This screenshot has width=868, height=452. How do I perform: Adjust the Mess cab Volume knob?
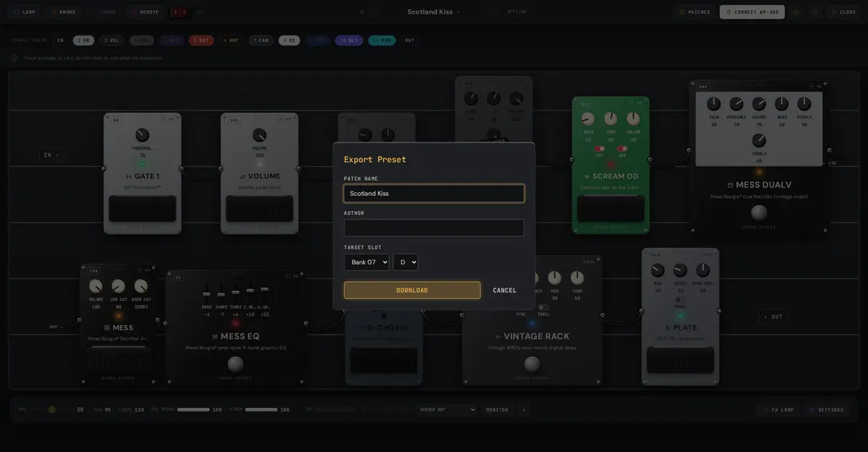pos(96,286)
